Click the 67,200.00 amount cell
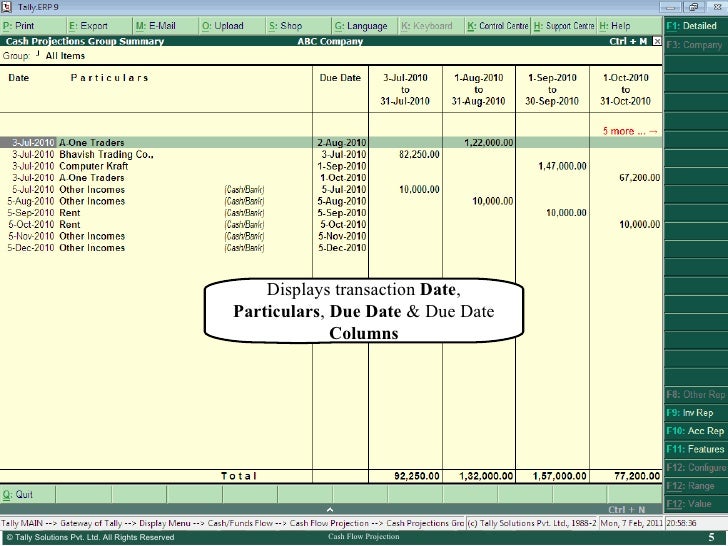 pos(639,177)
